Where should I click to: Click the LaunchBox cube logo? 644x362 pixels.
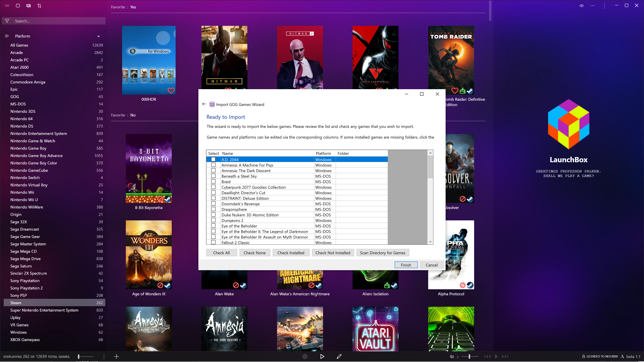click(569, 124)
